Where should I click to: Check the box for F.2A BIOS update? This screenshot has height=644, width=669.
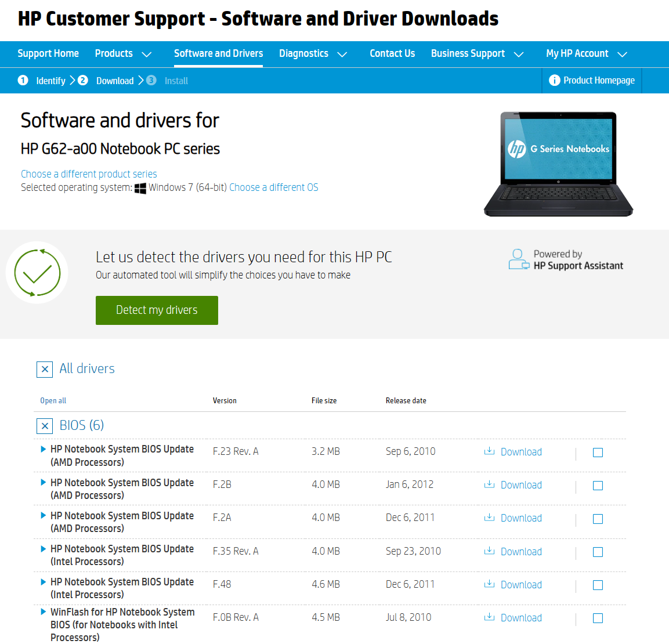pyautogui.click(x=598, y=519)
